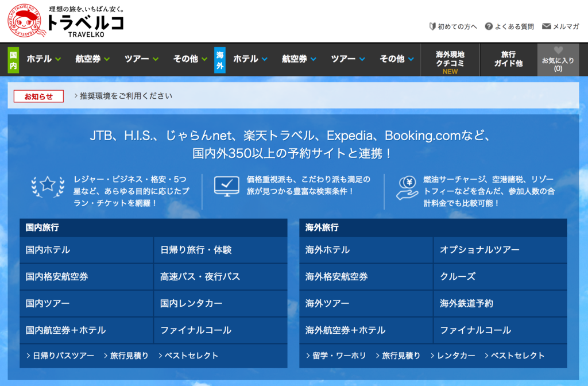Expand domestic ホテル dropdown menu
Image resolution: width=588 pixels, height=386 pixels.
tap(44, 59)
